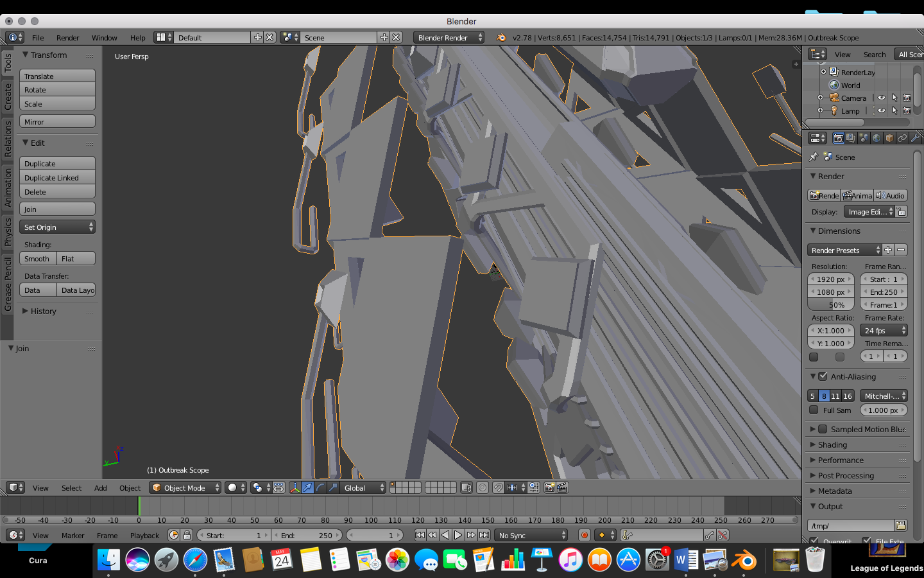Toggle the 3D manipulator axis icon

tap(295, 487)
